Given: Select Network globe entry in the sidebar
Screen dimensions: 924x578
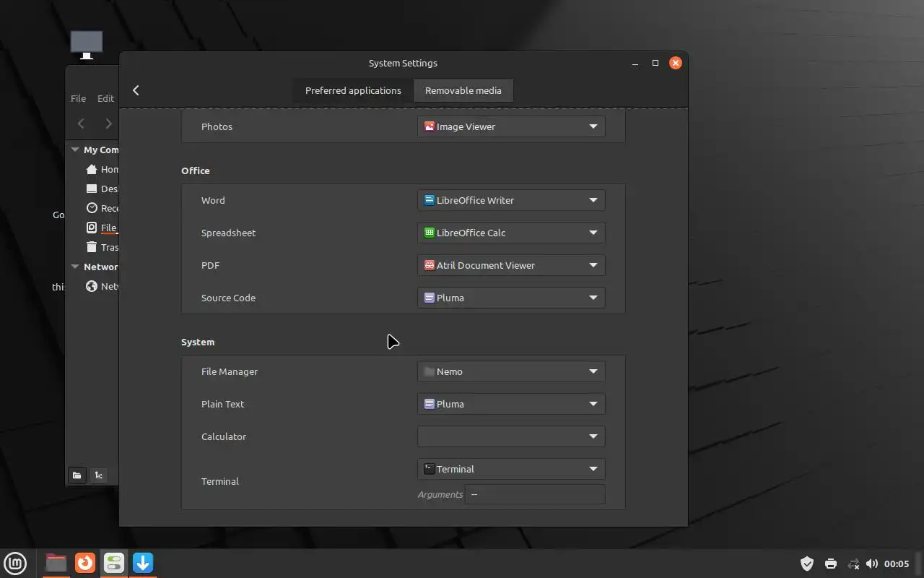Looking at the screenshot, I should tap(102, 286).
